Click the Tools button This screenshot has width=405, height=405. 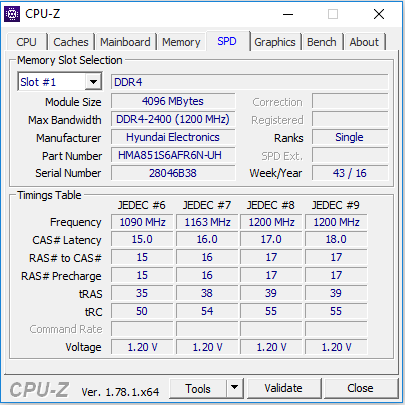point(198,388)
